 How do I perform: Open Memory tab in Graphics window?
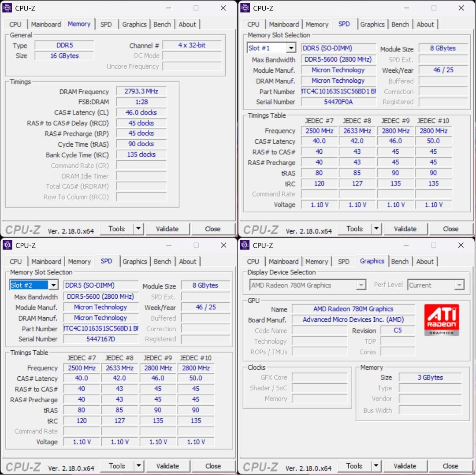316,261
